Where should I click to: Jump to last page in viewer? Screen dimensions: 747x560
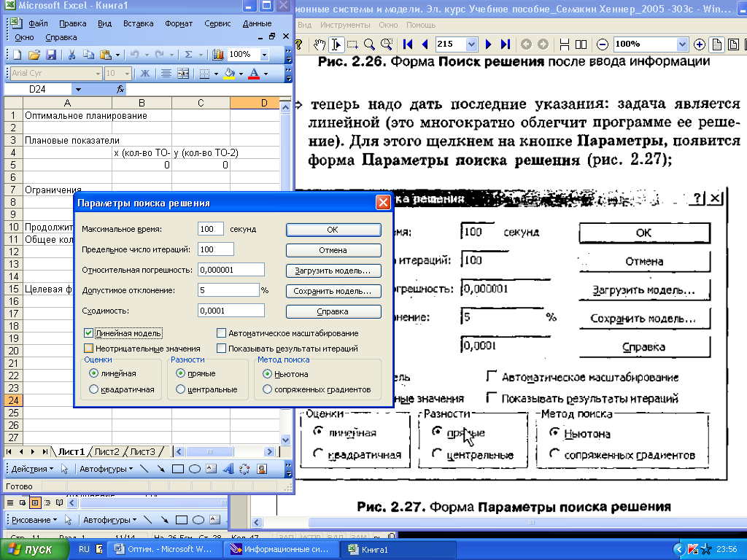pos(506,44)
